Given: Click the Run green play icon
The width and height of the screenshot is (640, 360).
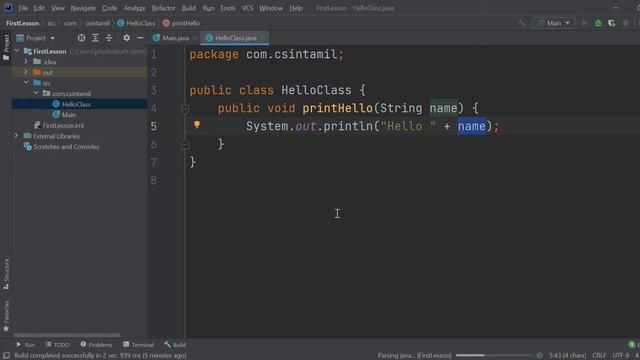Looking at the screenshot, I should click(x=584, y=23).
